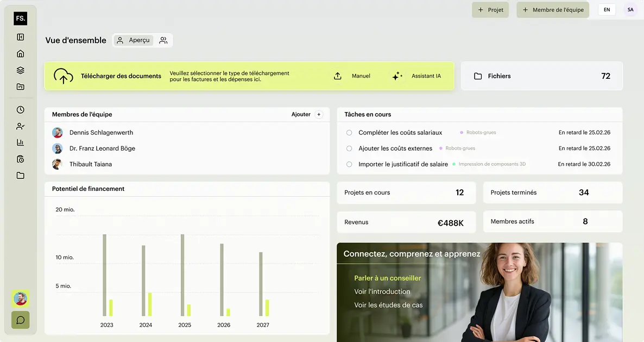Open the Revenus card
Image resolution: width=644 pixels, height=342 pixels.
coord(406,222)
